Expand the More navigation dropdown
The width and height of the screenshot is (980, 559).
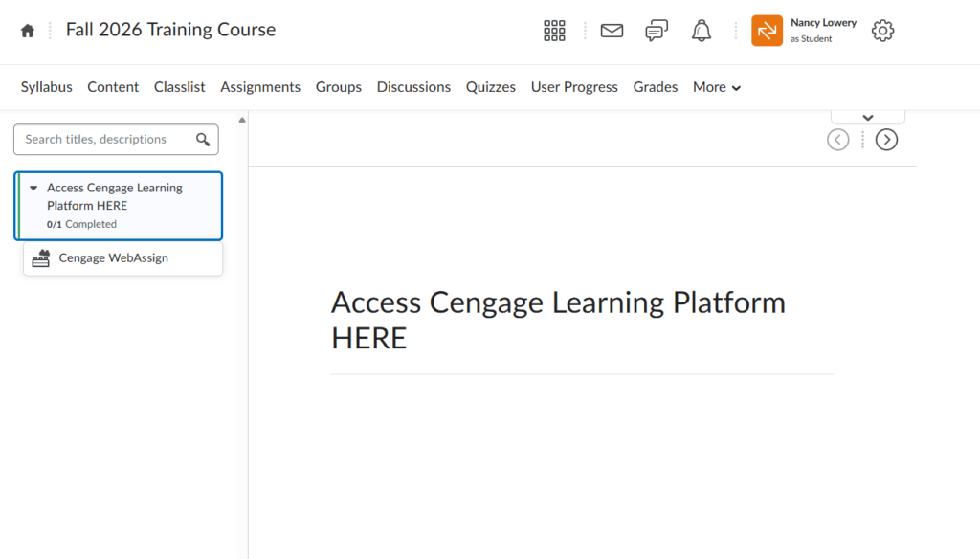[x=717, y=87]
